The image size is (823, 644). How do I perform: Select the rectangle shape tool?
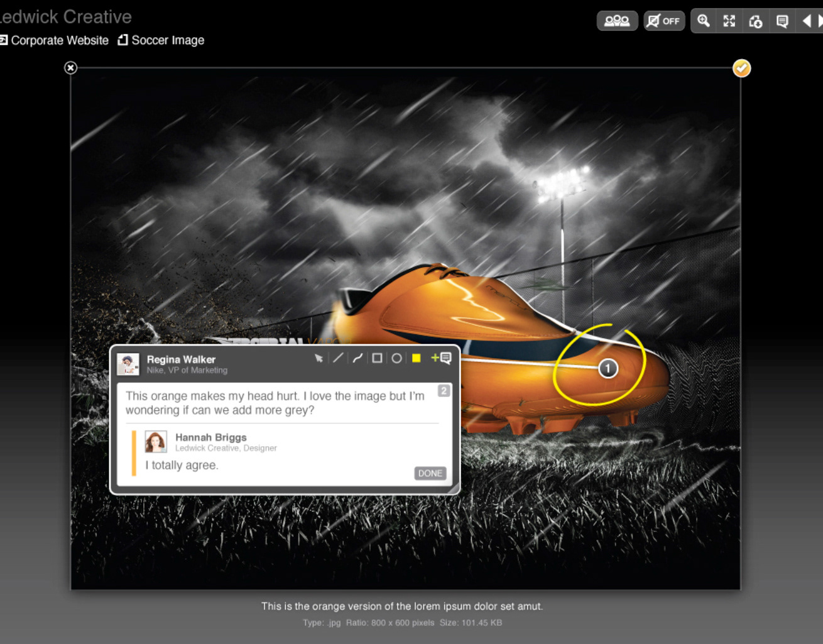[377, 358]
